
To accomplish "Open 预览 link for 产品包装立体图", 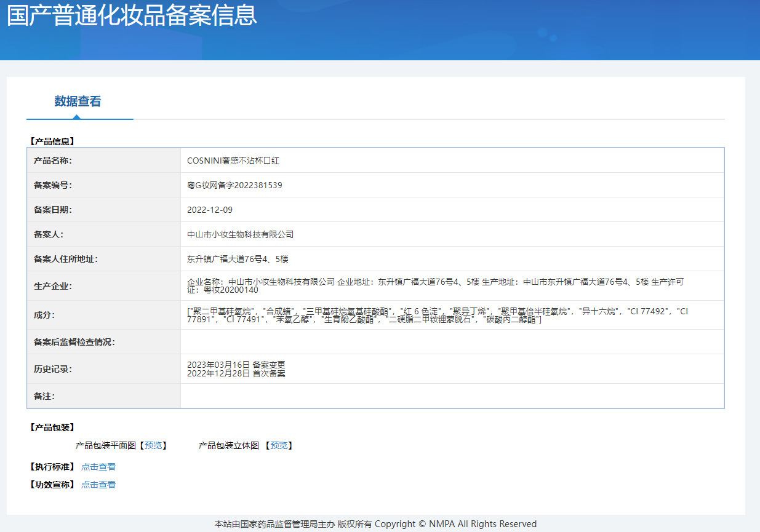I will [279, 445].
